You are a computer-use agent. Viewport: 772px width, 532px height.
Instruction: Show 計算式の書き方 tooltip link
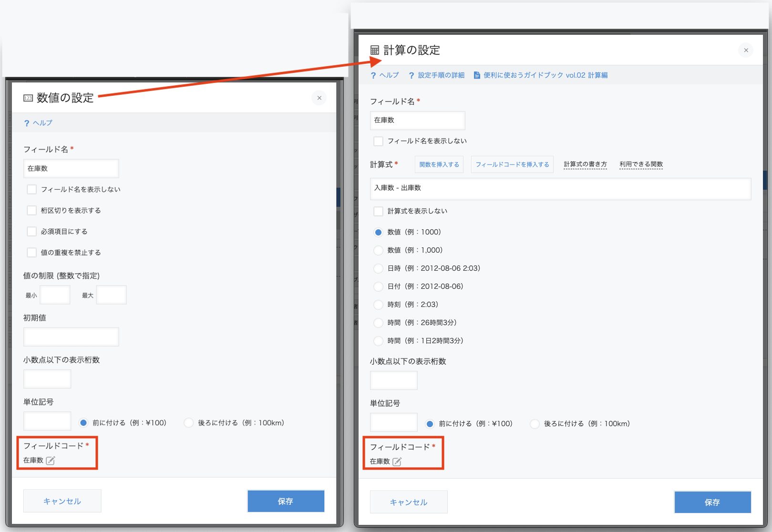(x=585, y=164)
